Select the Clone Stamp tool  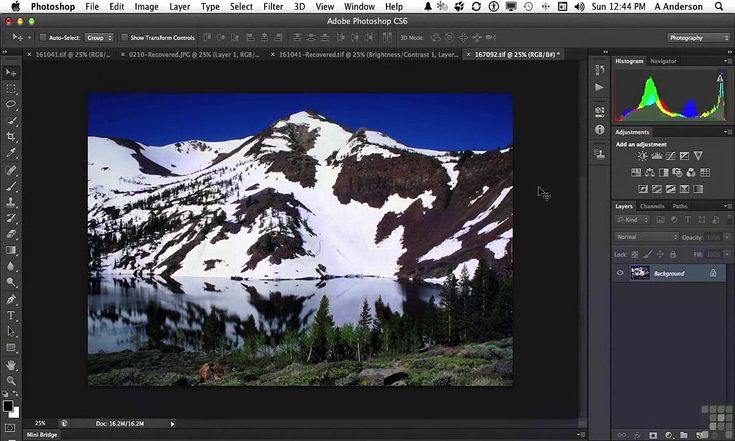[x=10, y=202]
